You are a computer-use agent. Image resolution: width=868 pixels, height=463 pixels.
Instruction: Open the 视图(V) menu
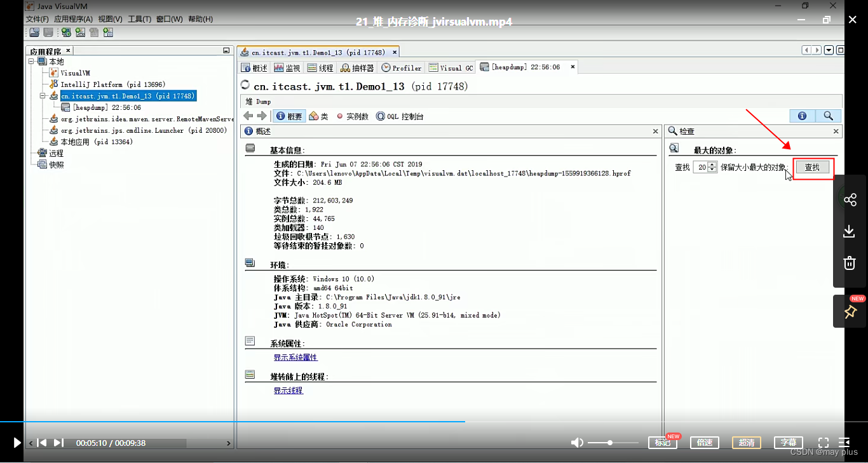pos(111,19)
